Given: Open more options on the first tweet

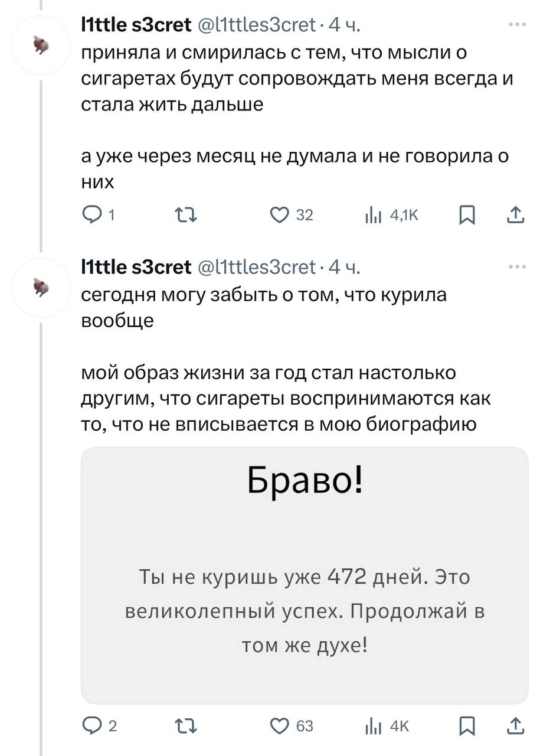Looking at the screenshot, I should (517, 25).
